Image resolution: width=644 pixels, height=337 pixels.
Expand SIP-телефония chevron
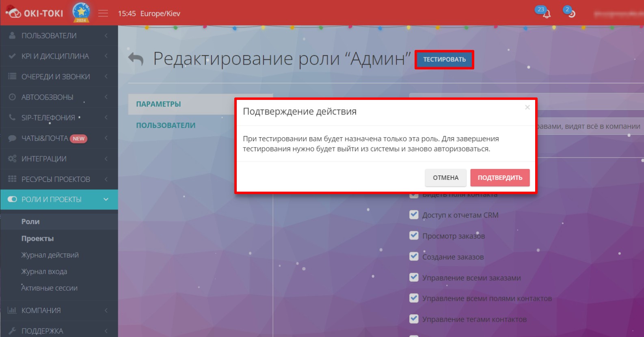pyautogui.click(x=106, y=117)
